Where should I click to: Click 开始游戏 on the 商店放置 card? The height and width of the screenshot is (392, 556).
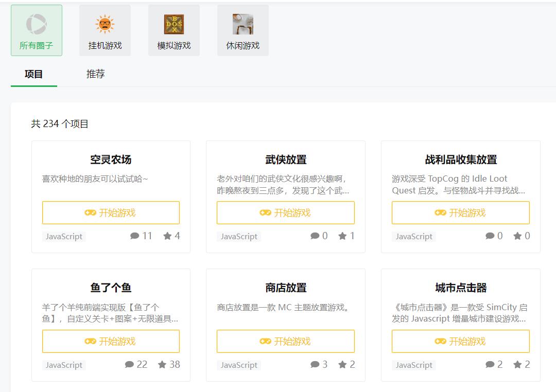(286, 341)
